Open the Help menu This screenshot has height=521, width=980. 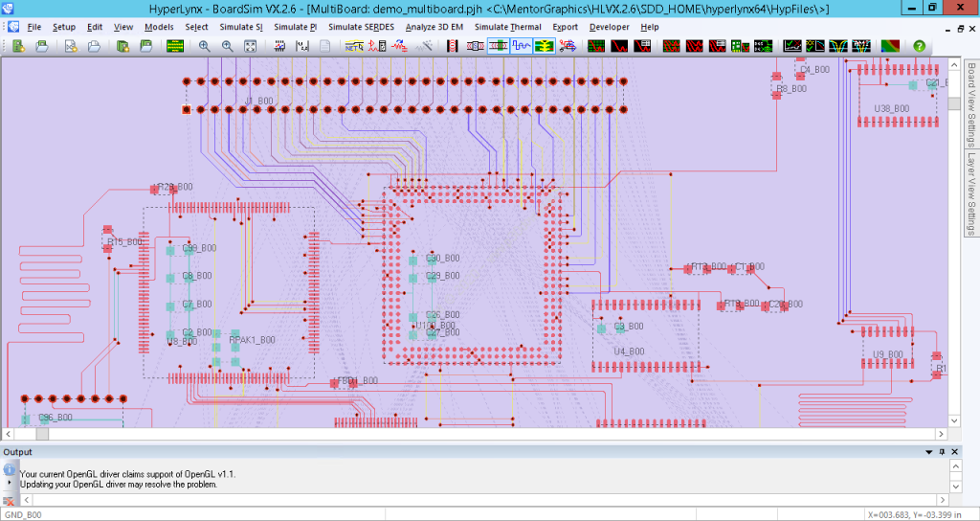coord(650,27)
